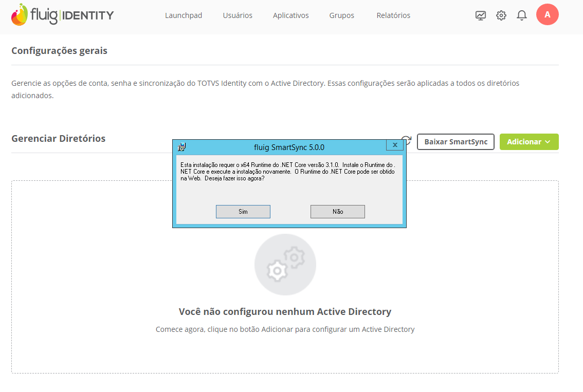The image size is (583, 392).
Task: Open the Usuários menu
Action: (238, 15)
